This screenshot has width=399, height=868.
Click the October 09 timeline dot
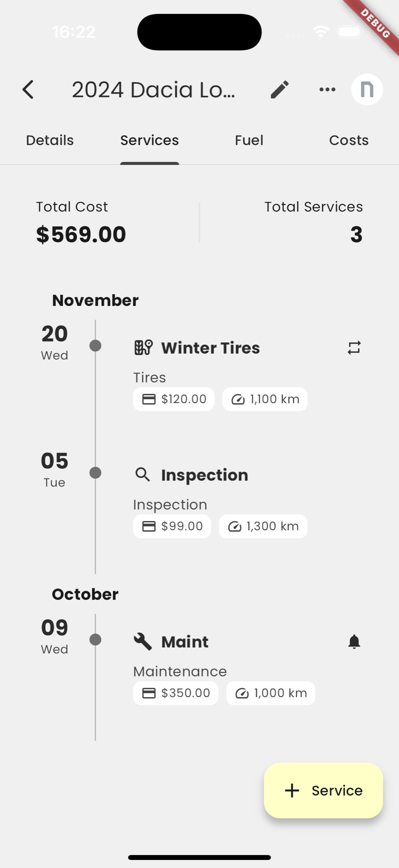point(95,640)
